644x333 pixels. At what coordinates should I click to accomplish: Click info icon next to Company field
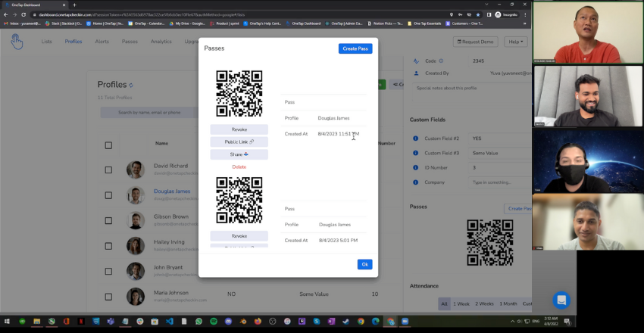coord(415,182)
